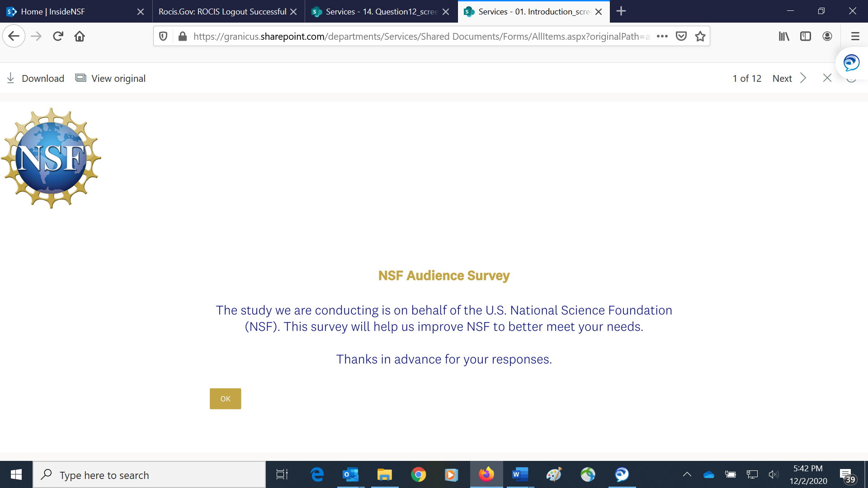868x488 pixels.
Task: Open the Firefox Library icon
Action: (x=783, y=36)
